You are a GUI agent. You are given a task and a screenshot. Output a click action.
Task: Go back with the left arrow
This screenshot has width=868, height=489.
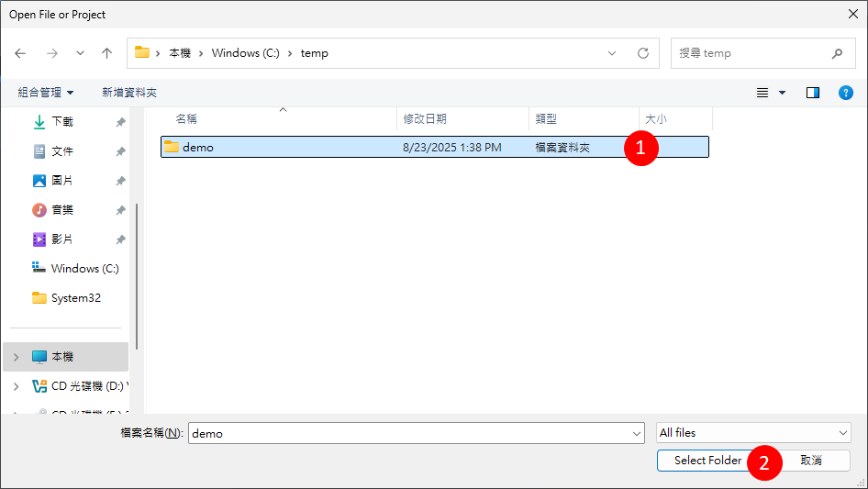point(20,53)
